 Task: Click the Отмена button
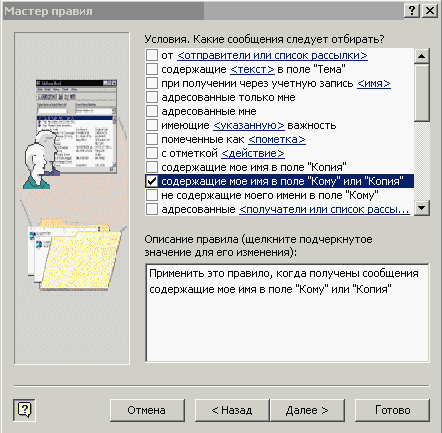tap(147, 410)
